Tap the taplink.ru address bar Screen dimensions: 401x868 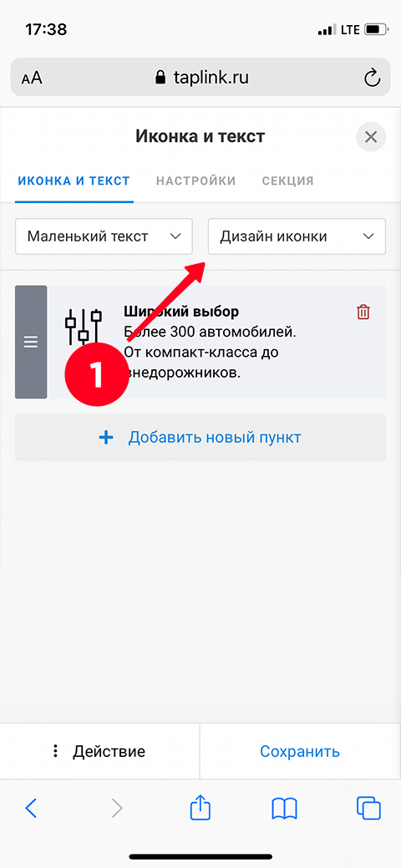pos(200,78)
